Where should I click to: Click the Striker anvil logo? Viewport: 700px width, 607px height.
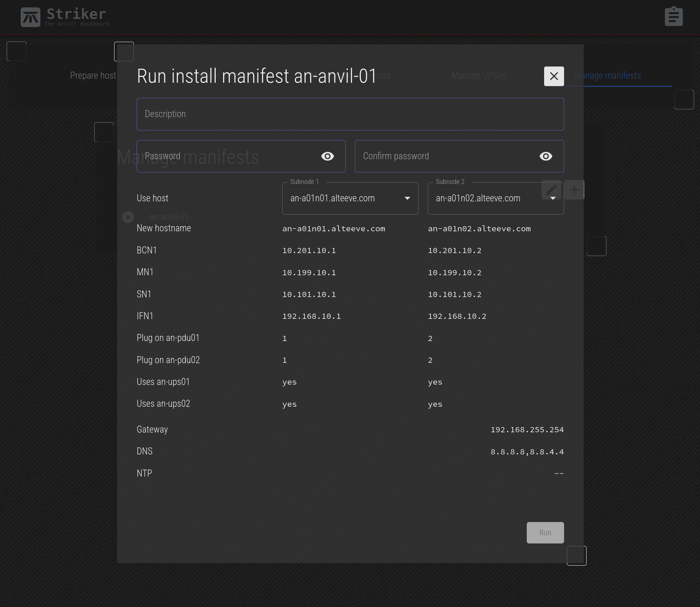point(30,17)
